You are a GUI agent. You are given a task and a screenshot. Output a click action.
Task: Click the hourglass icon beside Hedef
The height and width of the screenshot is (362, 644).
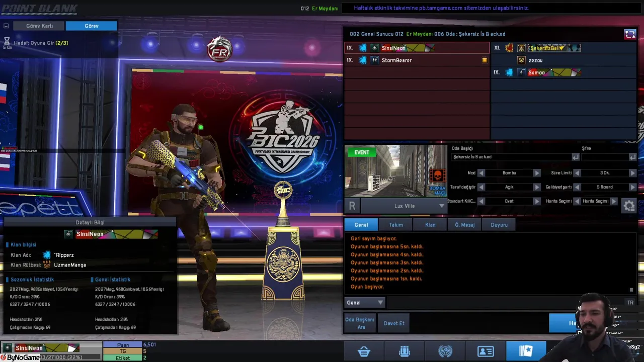pos(7,41)
